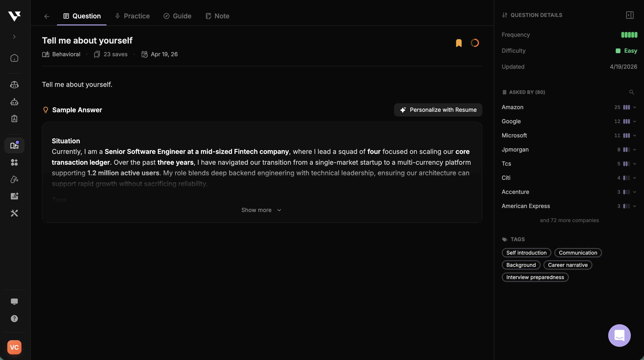Click the green Frequency bar indicator
The image size is (644, 360).
629,35
